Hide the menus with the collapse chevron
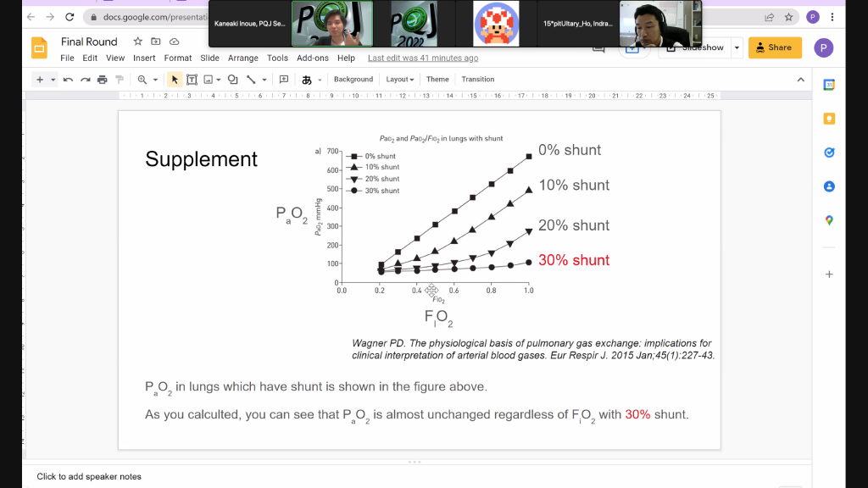 [x=800, y=80]
